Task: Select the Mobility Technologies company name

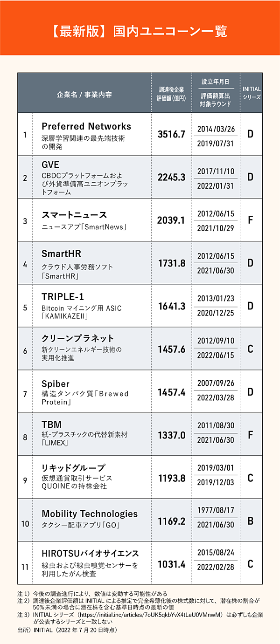Action: pyautogui.click(x=90, y=514)
